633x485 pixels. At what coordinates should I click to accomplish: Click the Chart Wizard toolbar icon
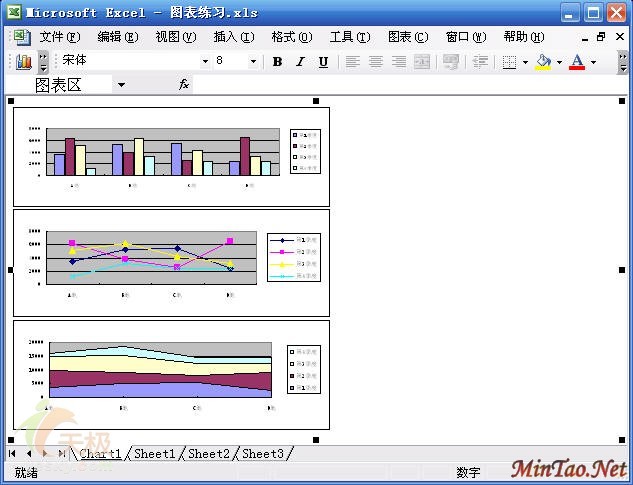click(x=24, y=62)
